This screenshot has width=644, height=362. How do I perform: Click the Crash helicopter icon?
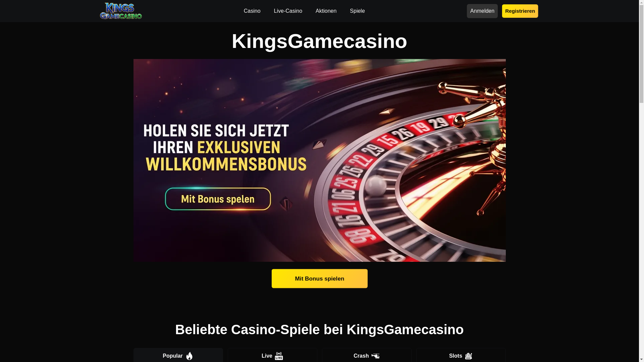click(375, 356)
